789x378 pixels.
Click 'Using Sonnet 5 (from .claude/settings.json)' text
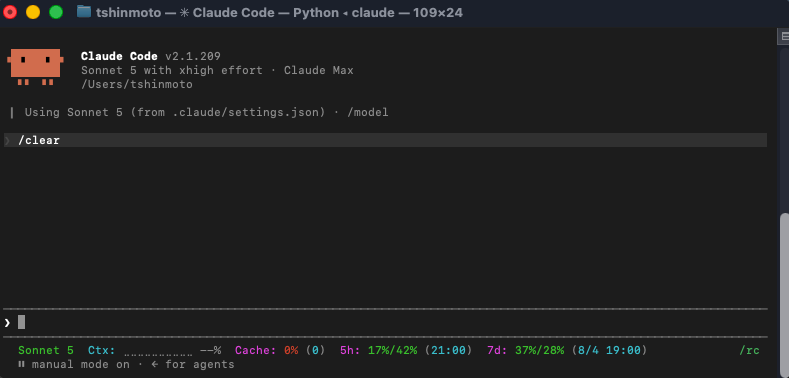pyautogui.click(x=175, y=112)
